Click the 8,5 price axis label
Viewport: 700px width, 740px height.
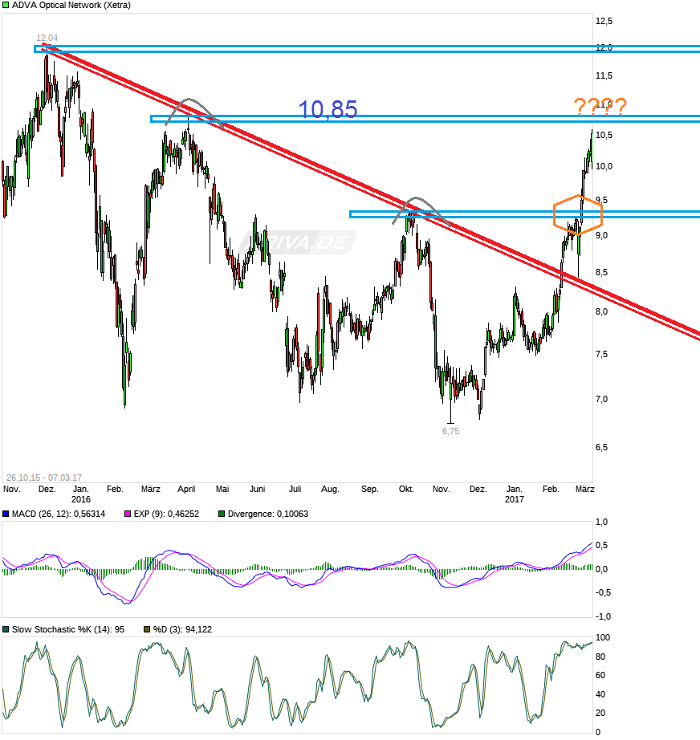pos(601,272)
